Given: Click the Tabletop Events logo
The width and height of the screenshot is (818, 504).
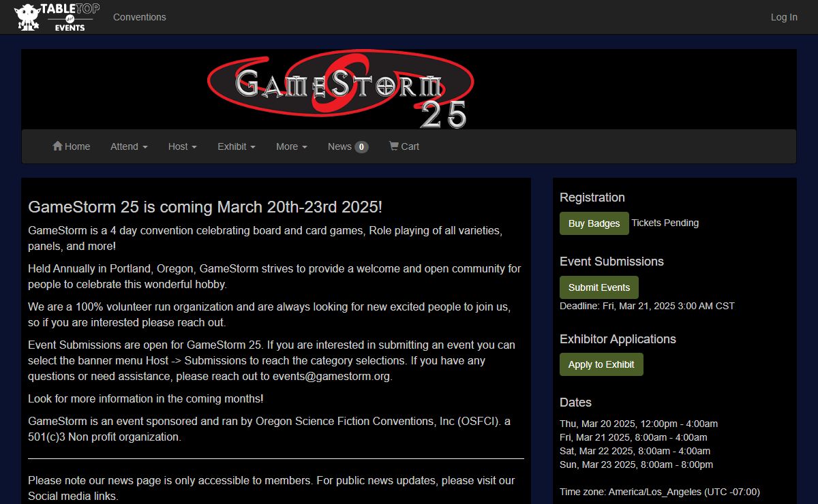Looking at the screenshot, I should pyautogui.click(x=57, y=17).
